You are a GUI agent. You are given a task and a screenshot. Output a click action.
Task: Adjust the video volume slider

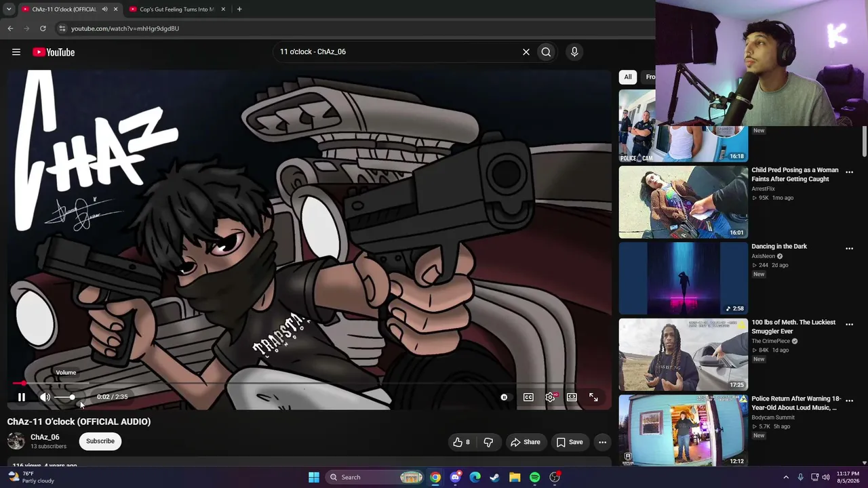pyautogui.click(x=65, y=397)
